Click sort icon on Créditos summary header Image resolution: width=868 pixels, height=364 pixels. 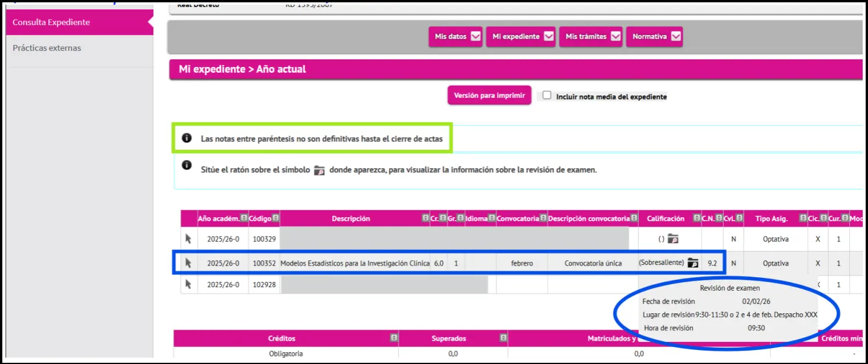(394, 338)
